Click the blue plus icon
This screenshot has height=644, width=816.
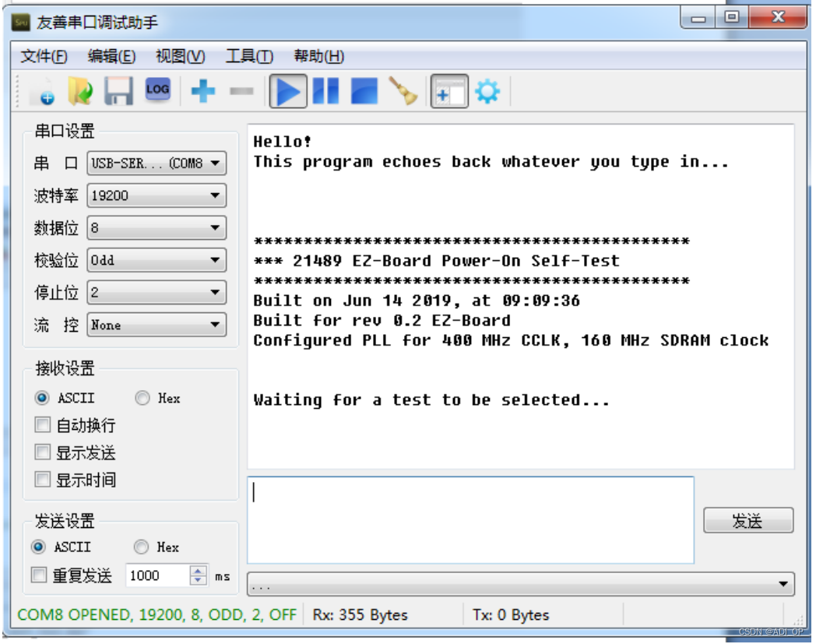203,91
